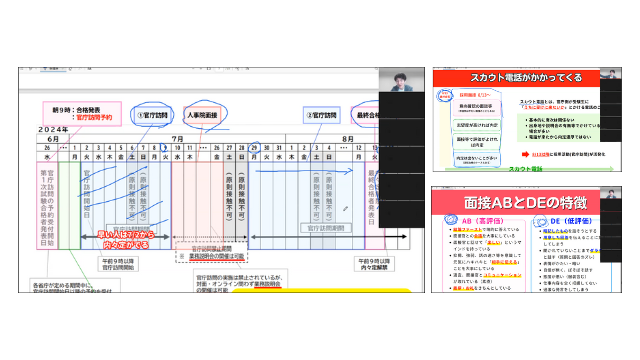Click the red 早い人は7/2から内々定がでる annotation

coord(126,240)
